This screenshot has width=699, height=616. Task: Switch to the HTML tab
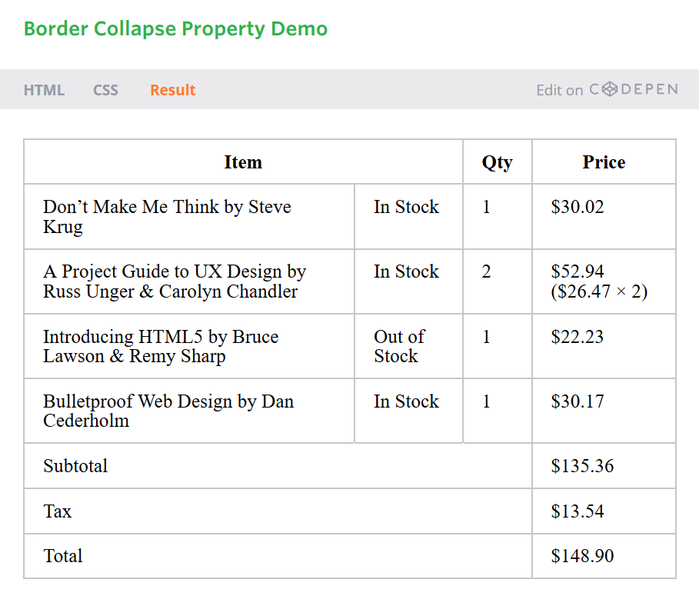click(x=44, y=90)
